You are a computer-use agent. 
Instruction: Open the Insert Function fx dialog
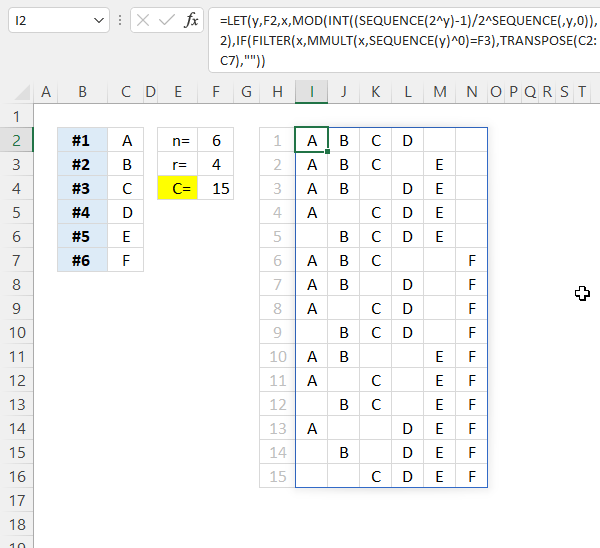click(191, 20)
